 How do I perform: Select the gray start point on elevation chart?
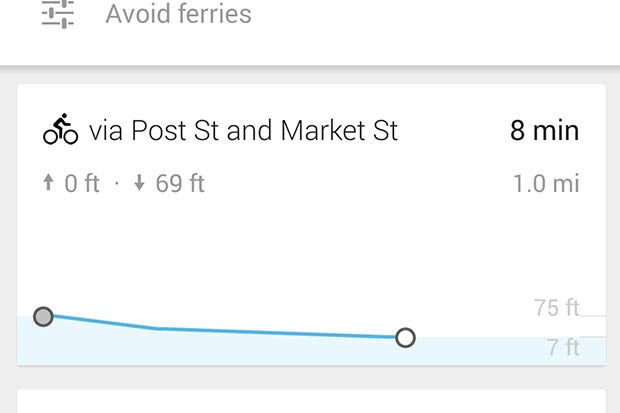(43, 316)
